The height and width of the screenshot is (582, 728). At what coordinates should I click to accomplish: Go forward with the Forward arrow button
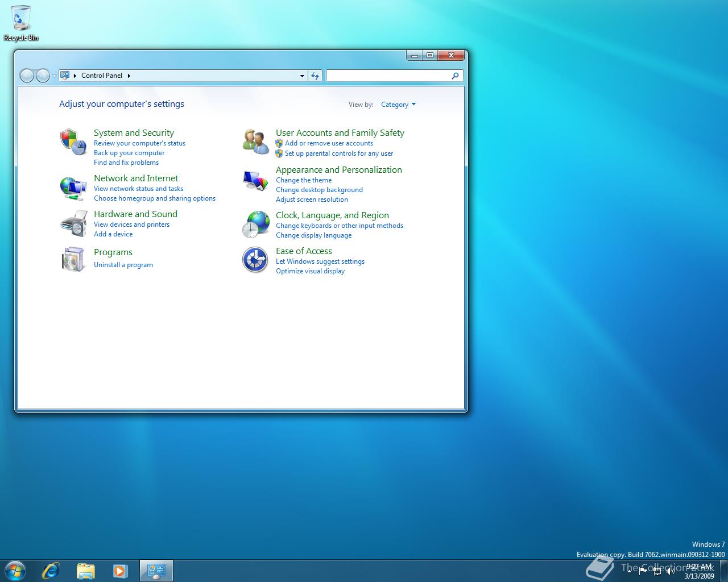(43, 75)
